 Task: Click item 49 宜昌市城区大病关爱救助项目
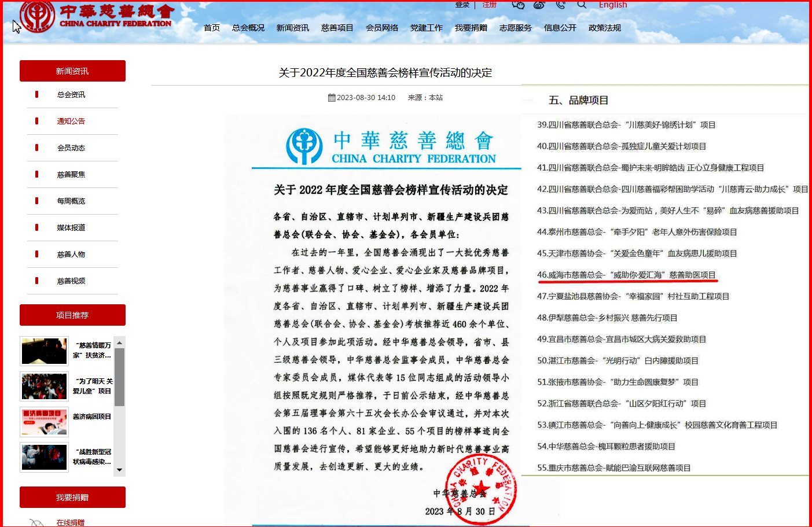[x=622, y=339]
